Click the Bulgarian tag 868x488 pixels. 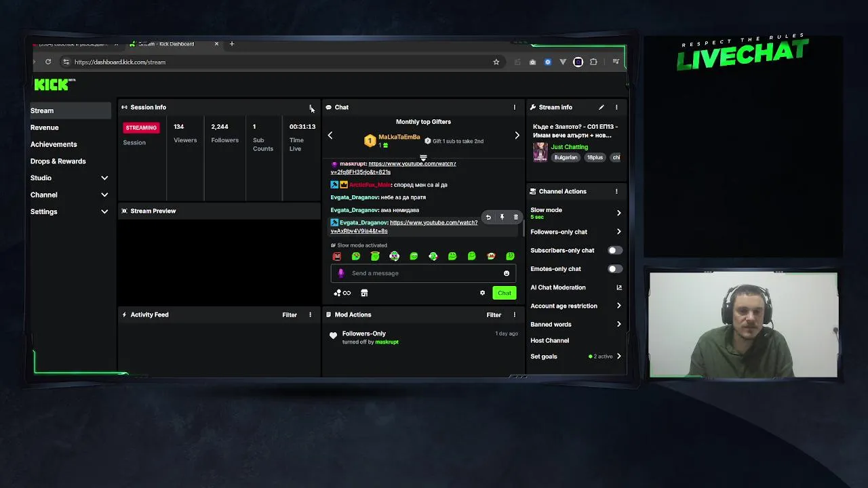(x=566, y=157)
